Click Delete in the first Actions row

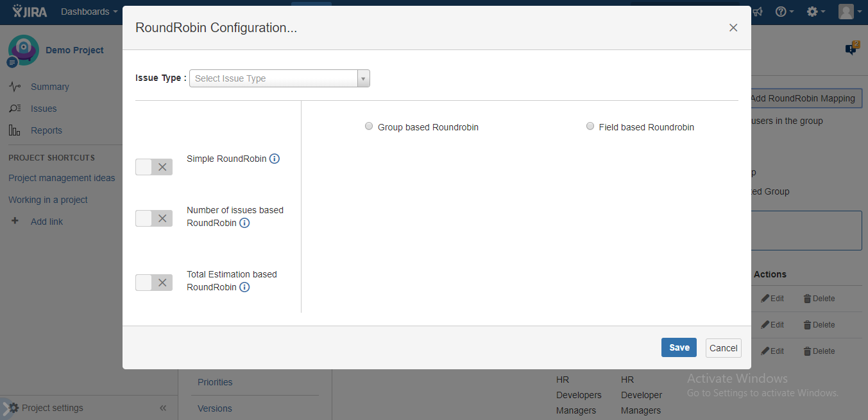[x=819, y=299]
